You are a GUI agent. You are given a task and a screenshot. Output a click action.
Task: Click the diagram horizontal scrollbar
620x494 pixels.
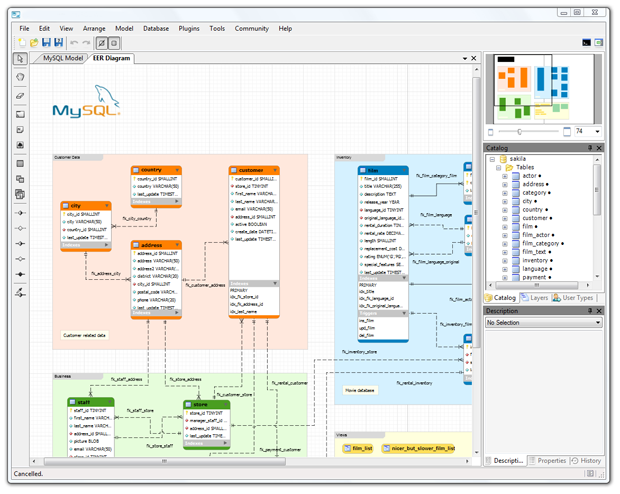coord(165,461)
